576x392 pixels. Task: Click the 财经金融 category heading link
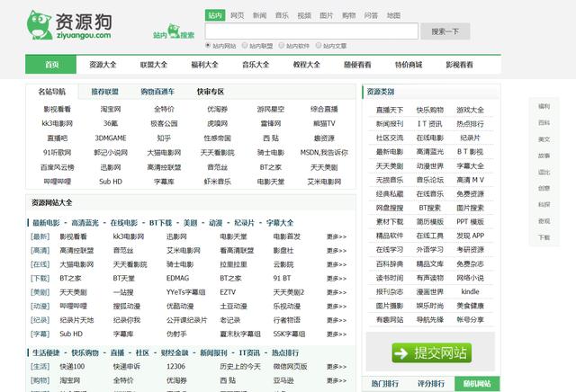point(175,352)
